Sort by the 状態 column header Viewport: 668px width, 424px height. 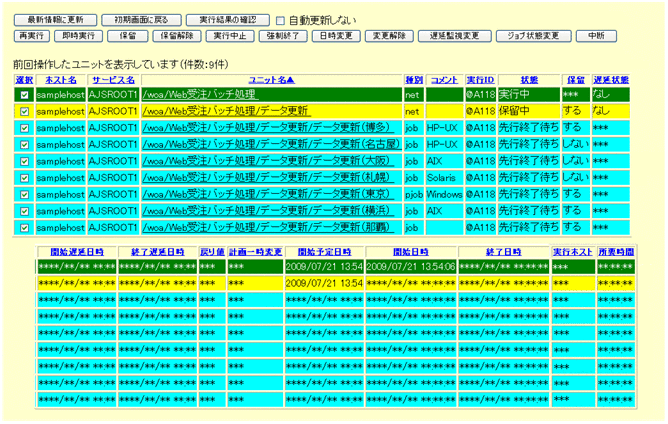529,79
